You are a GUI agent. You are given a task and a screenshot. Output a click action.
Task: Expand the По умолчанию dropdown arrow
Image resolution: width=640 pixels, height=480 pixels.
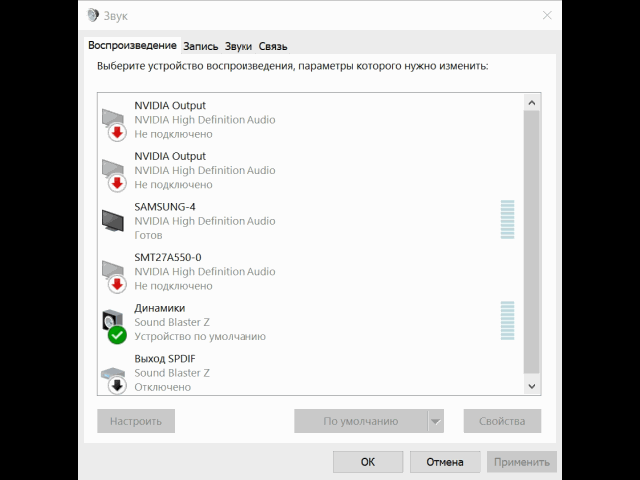pos(436,421)
